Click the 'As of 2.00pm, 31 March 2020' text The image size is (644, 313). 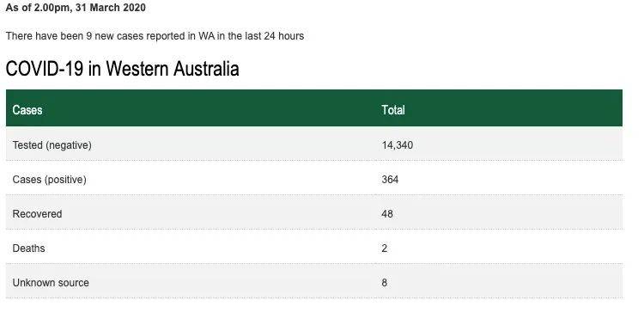pos(76,8)
